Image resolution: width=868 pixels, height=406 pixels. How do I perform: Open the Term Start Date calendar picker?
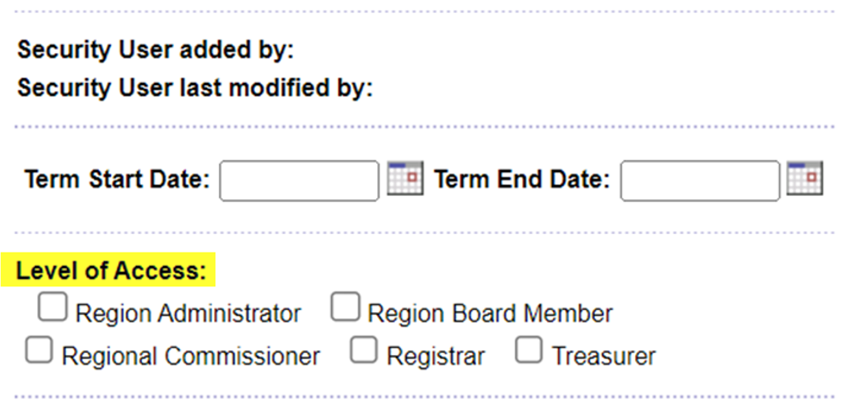coord(405,178)
